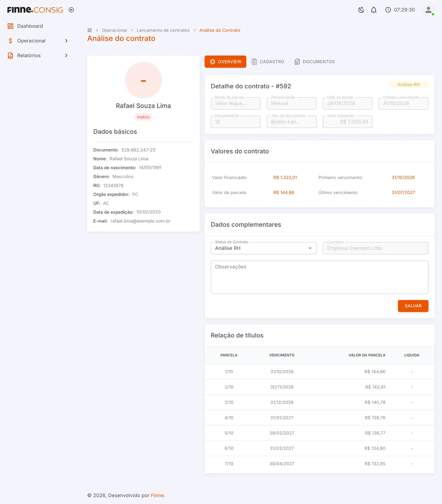
Task: Click the Data do Aceite field
Action: [347, 103]
